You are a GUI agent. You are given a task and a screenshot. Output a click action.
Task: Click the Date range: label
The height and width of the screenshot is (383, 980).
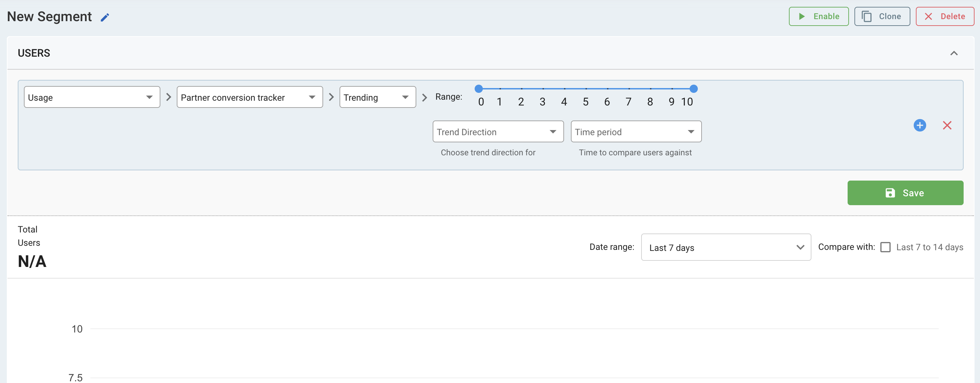(x=611, y=247)
